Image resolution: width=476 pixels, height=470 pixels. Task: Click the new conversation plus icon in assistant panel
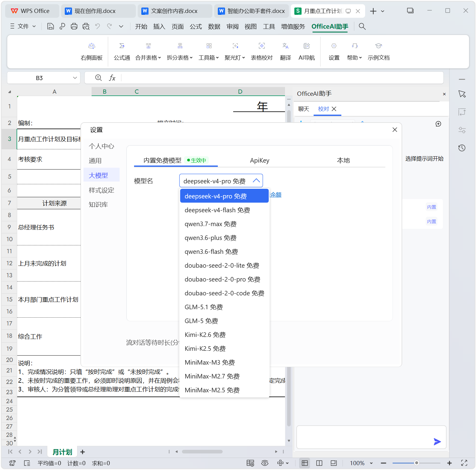pos(438,124)
